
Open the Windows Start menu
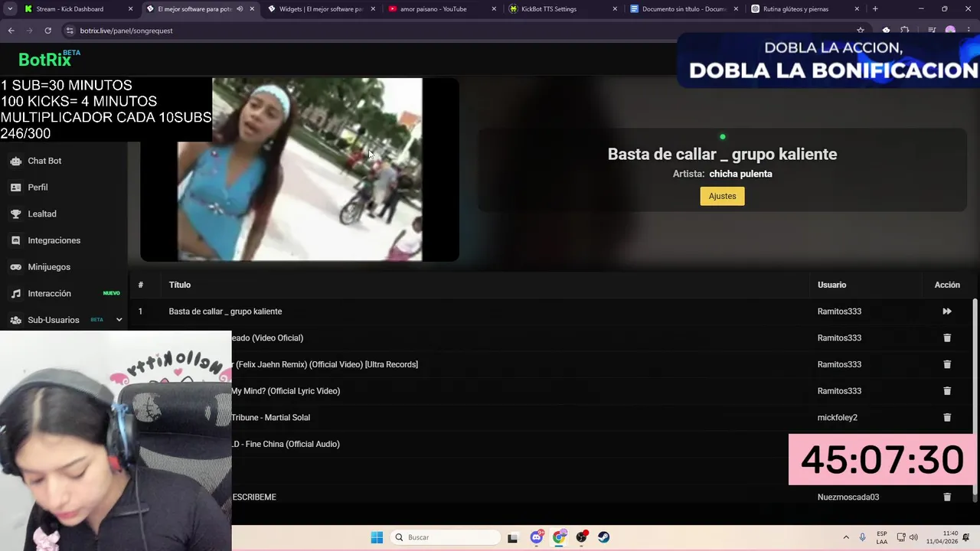click(x=377, y=537)
